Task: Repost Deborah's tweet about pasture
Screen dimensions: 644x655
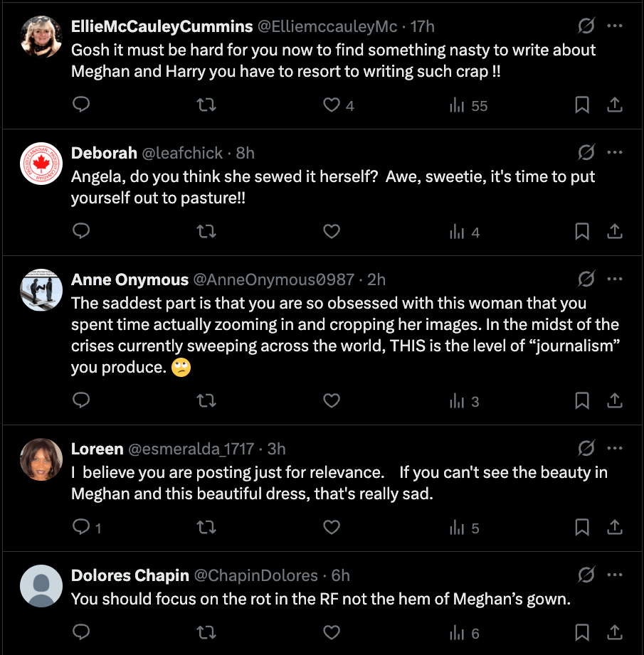Action: click(x=206, y=232)
